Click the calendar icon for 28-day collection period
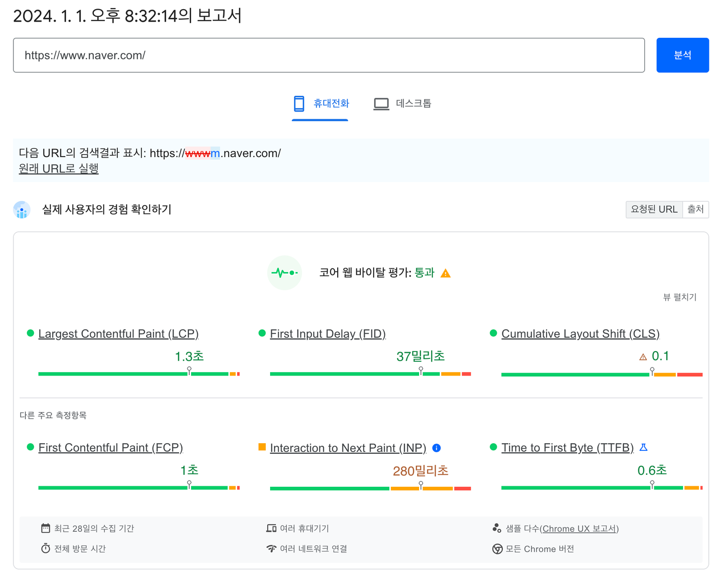728x584 pixels. tap(45, 528)
